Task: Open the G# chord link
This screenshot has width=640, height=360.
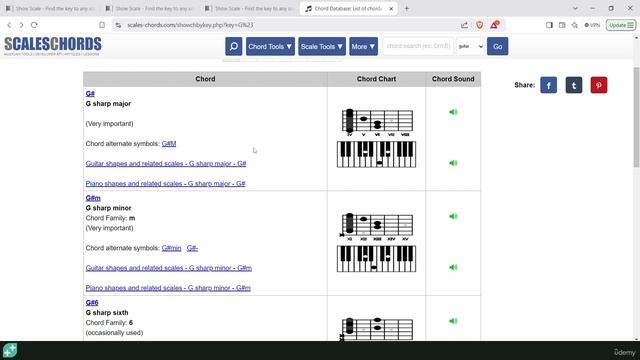Action: point(90,93)
